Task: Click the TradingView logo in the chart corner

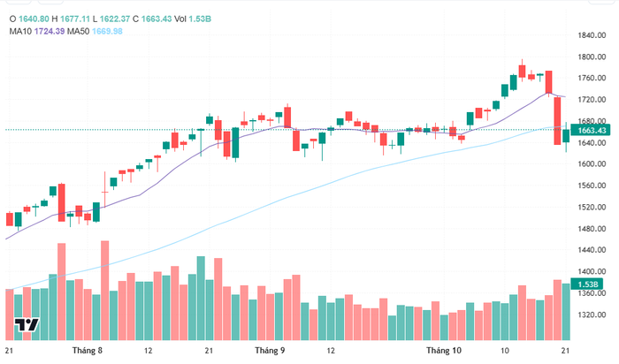Action: click(27, 325)
